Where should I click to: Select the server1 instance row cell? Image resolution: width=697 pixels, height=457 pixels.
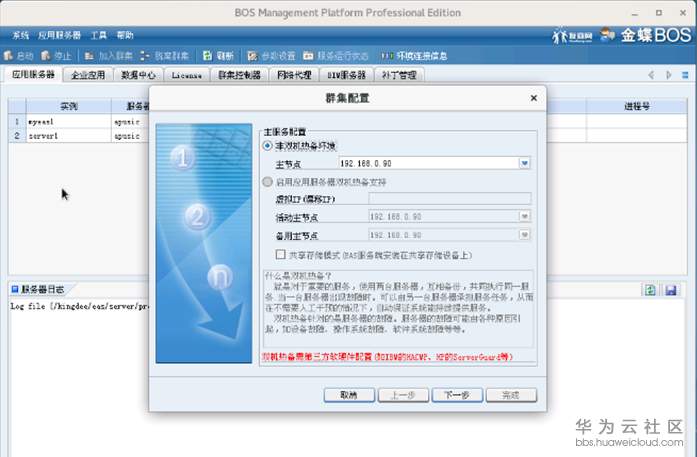(68, 136)
